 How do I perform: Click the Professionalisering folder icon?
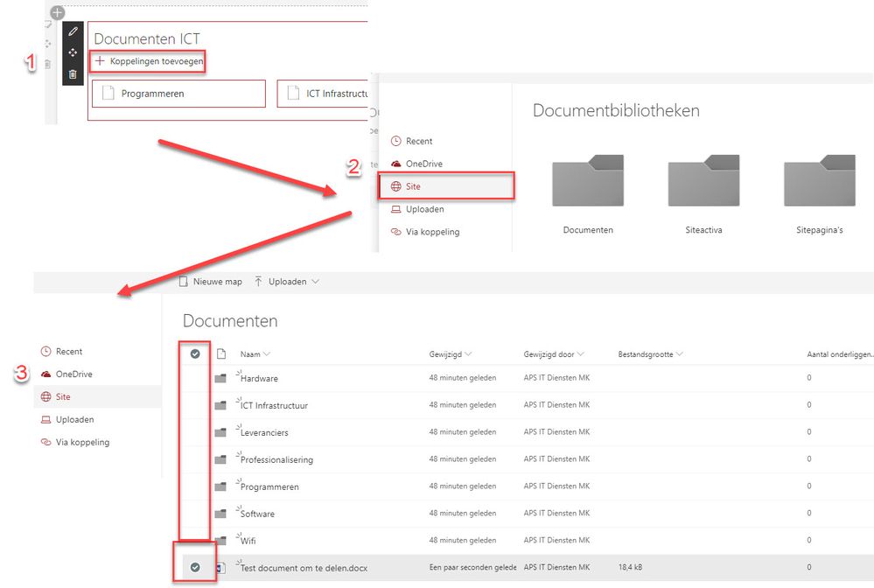click(x=220, y=459)
